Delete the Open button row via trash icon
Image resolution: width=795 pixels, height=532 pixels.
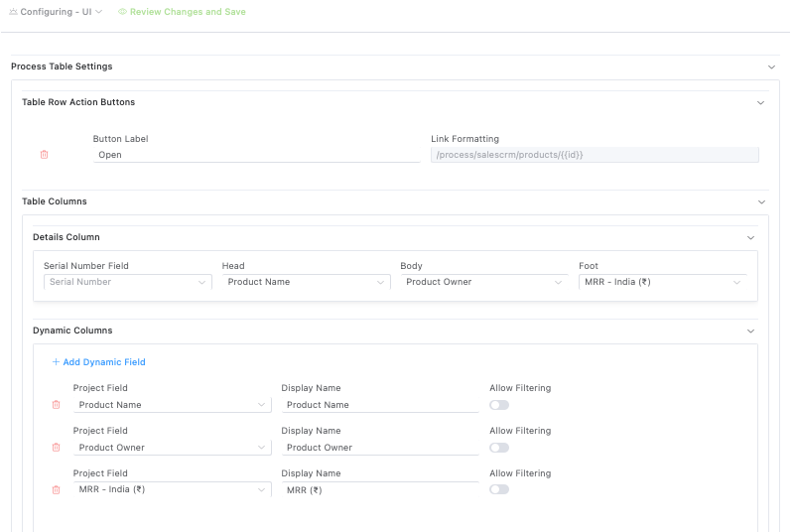(x=44, y=155)
